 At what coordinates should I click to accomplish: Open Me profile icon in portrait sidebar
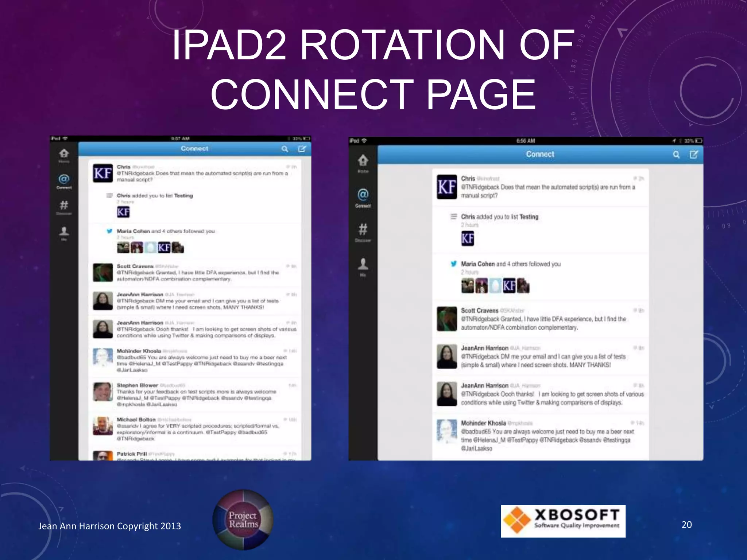coord(64,233)
